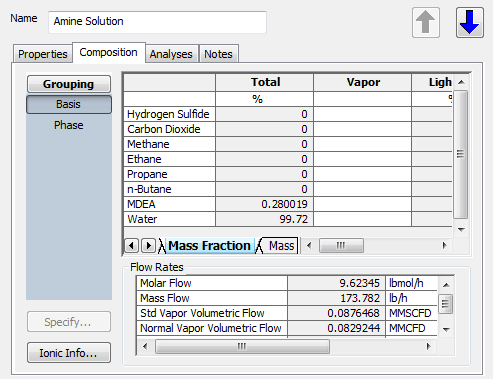Select the Mass sheet tab
493x379 pixels.
tap(279, 246)
